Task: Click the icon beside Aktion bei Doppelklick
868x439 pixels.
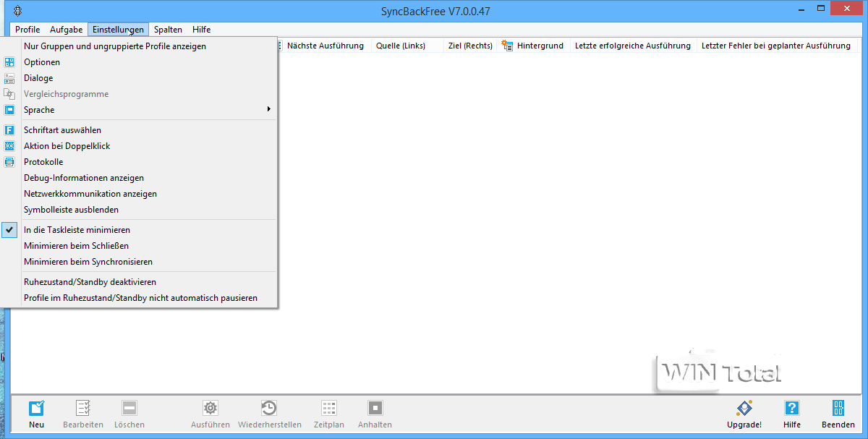Action: 9,146
